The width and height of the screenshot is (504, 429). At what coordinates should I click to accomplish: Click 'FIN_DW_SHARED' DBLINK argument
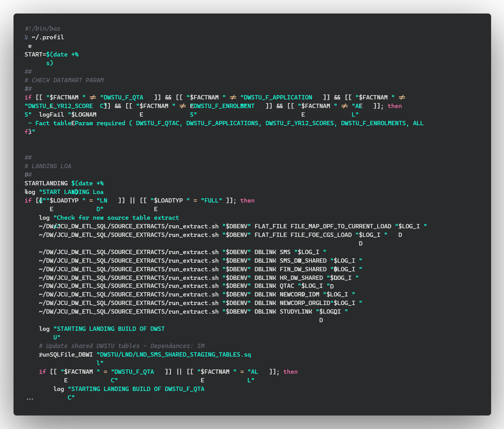click(303, 269)
